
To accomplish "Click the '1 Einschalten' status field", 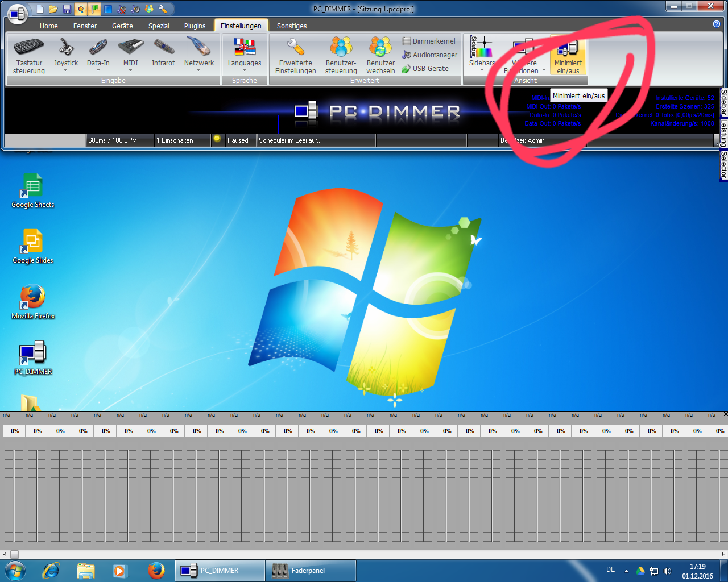I will tap(182, 140).
